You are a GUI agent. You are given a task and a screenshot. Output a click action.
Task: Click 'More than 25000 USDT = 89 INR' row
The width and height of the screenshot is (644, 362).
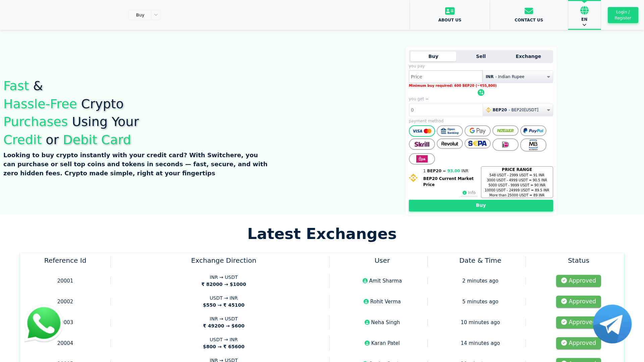(517, 195)
